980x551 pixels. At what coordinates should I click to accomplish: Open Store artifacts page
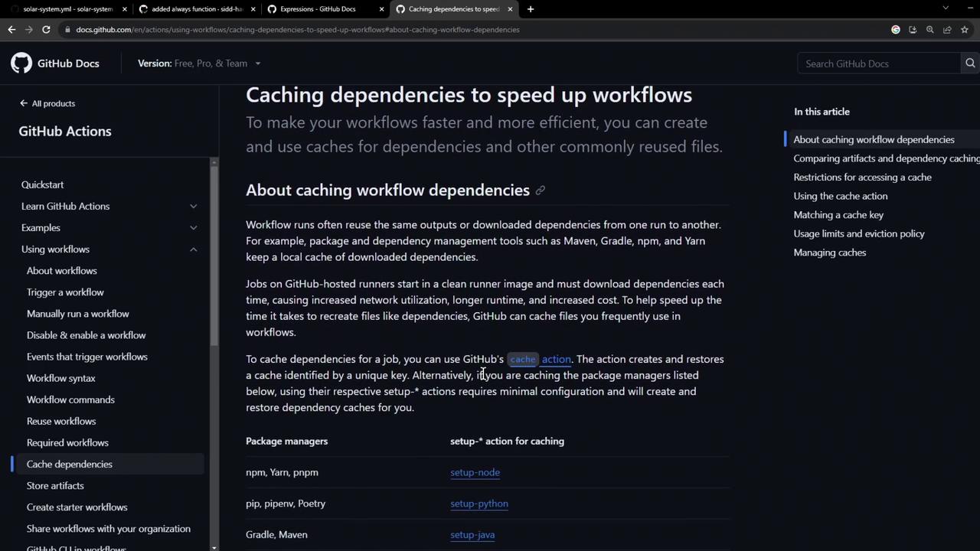(55, 485)
